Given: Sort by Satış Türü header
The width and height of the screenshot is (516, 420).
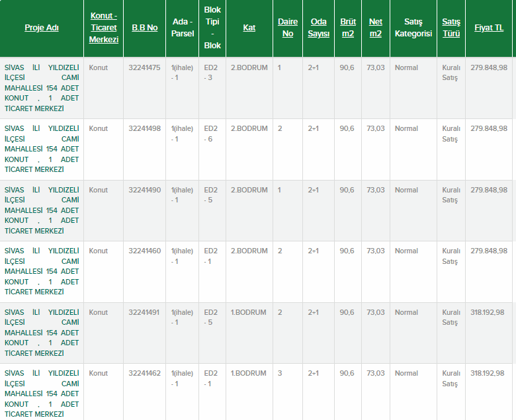Looking at the screenshot, I should pos(451,28).
